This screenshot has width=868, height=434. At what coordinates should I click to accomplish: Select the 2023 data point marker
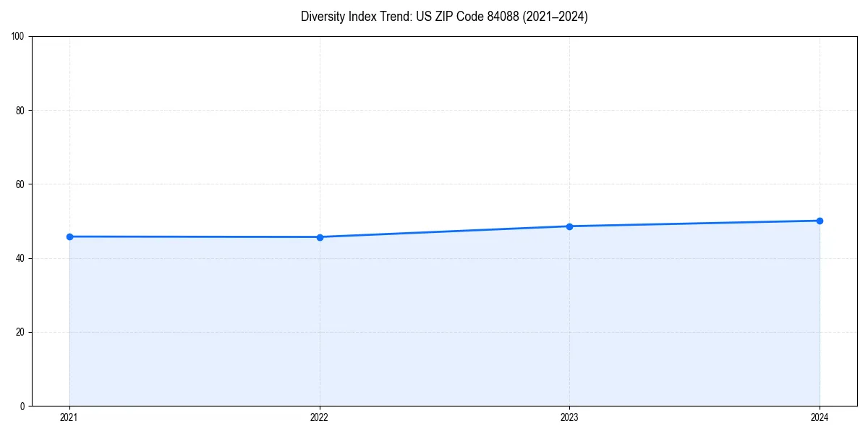pos(569,226)
